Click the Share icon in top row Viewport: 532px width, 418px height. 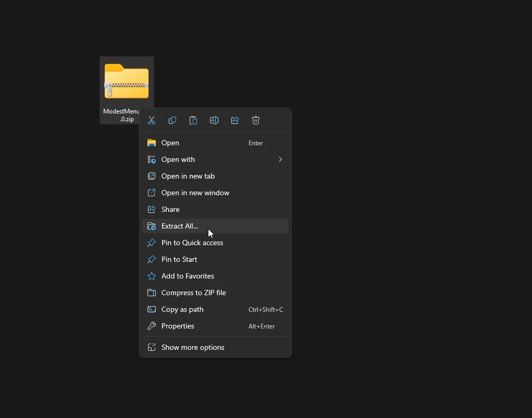tap(235, 120)
